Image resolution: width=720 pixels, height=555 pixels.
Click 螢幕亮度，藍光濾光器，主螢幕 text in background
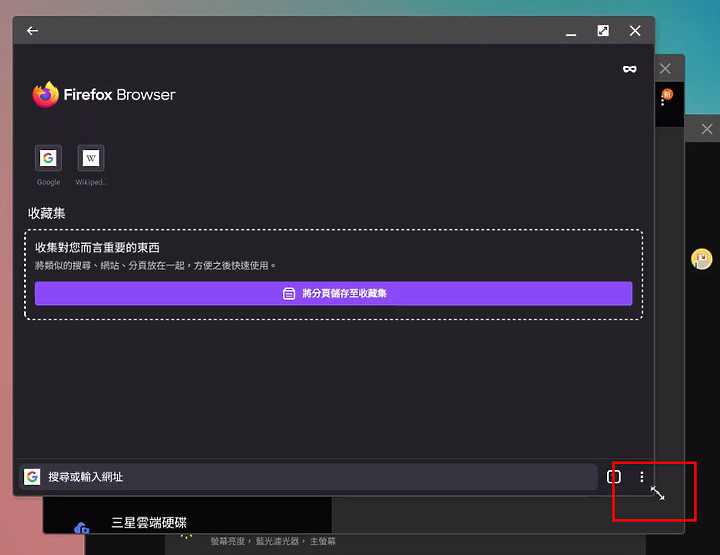(273, 542)
